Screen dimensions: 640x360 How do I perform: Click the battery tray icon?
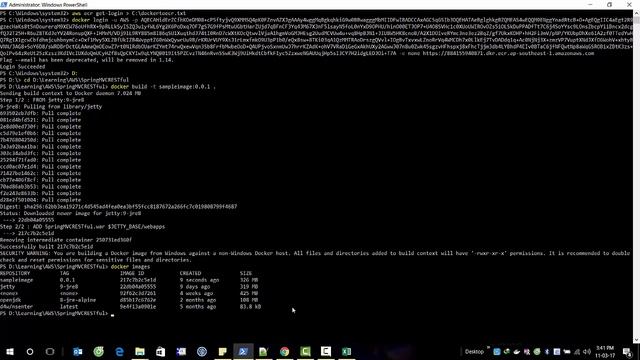coord(567,352)
